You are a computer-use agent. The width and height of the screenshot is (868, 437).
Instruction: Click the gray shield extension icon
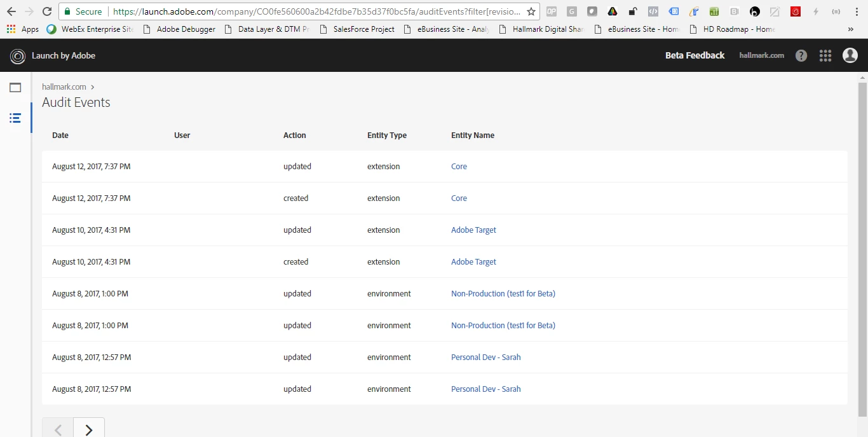pos(592,11)
